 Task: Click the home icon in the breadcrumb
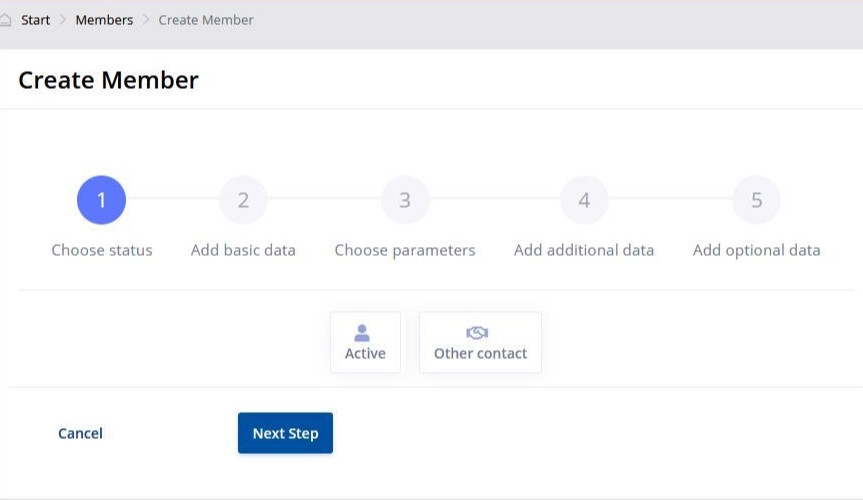point(6,20)
